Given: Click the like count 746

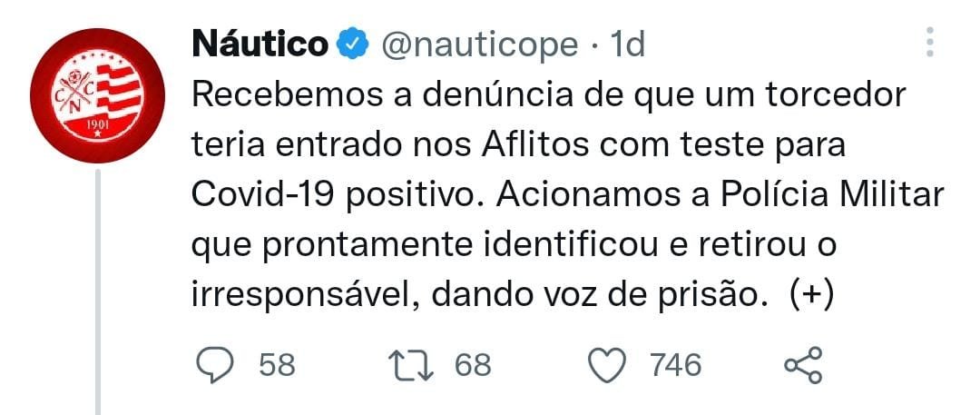Looking at the screenshot, I should 676,365.
